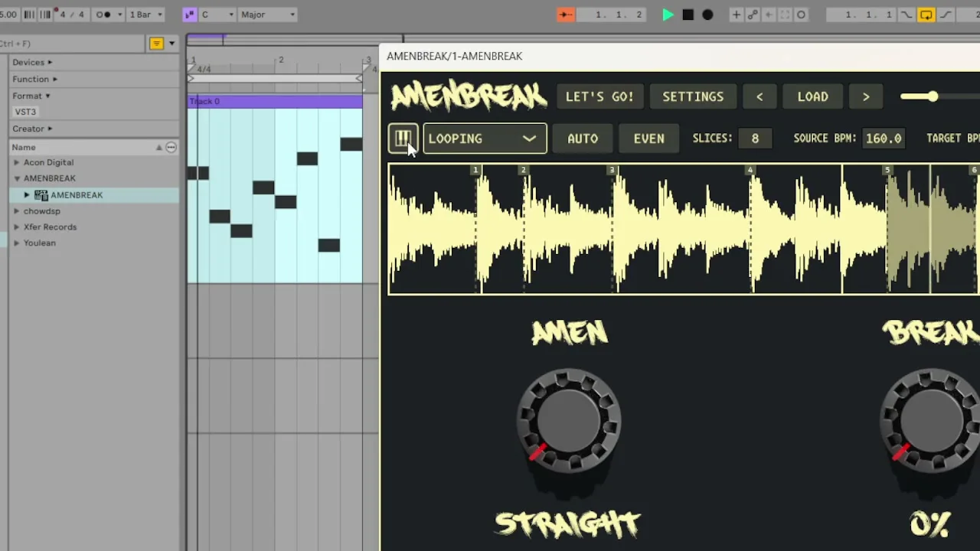Click the Nudge tempo bars icon beside Tap

[x=45, y=15]
